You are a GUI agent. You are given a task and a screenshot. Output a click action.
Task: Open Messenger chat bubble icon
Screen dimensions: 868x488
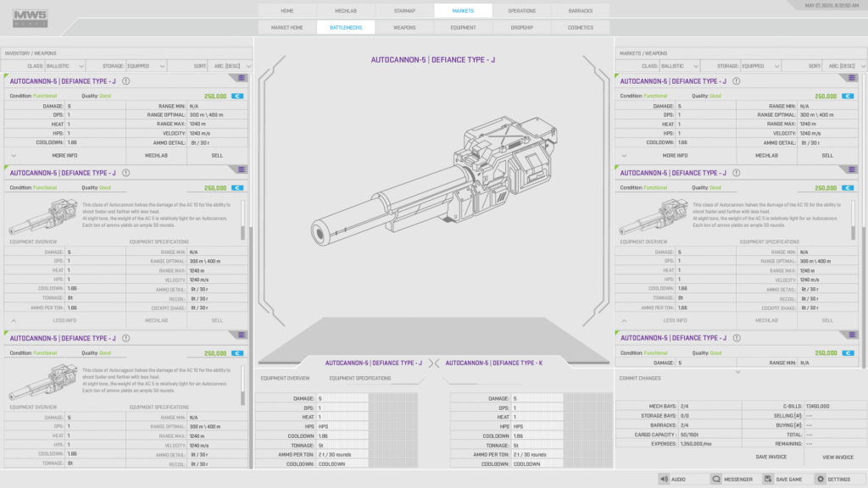click(717, 479)
